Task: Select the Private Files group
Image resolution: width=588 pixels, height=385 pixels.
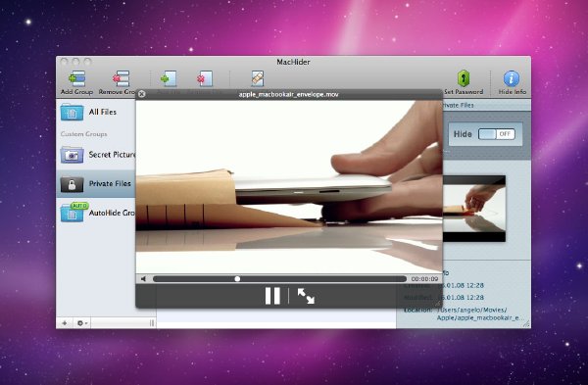Action: [96, 184]
